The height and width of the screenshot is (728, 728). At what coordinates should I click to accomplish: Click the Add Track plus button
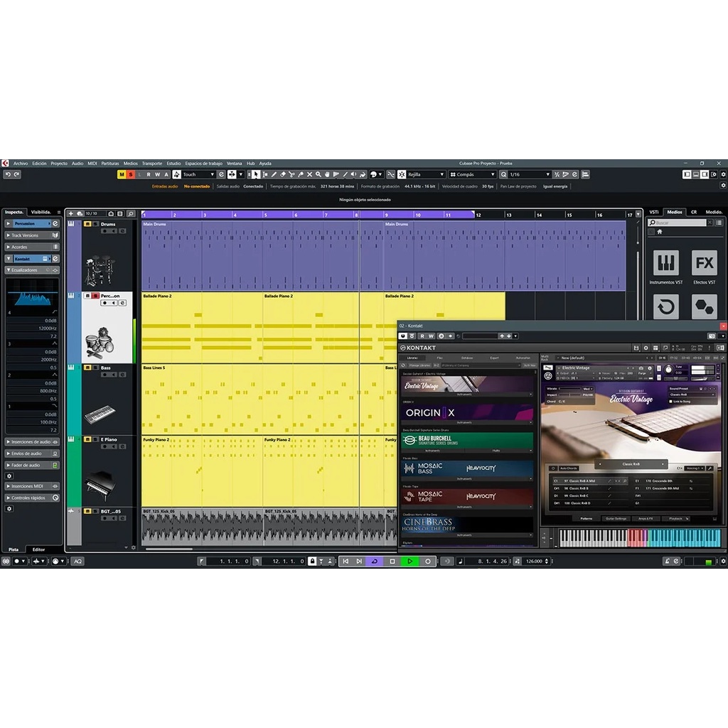(x=70, y=213)
